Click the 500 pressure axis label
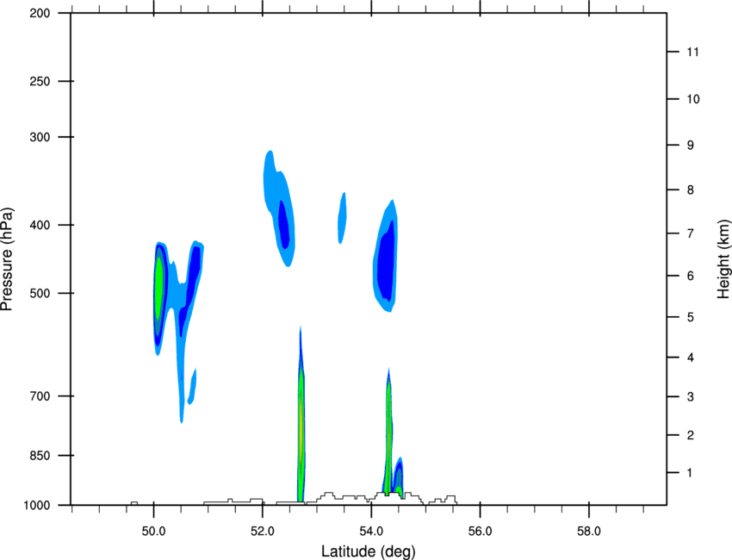Image resolution: width=732 pixels, height=560 pixels. [x=40, y=293]
